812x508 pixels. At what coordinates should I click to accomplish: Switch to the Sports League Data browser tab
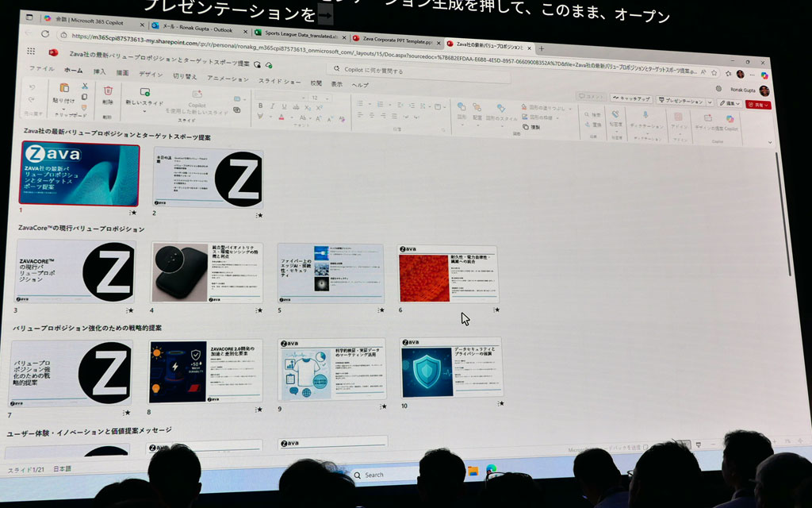300,33
